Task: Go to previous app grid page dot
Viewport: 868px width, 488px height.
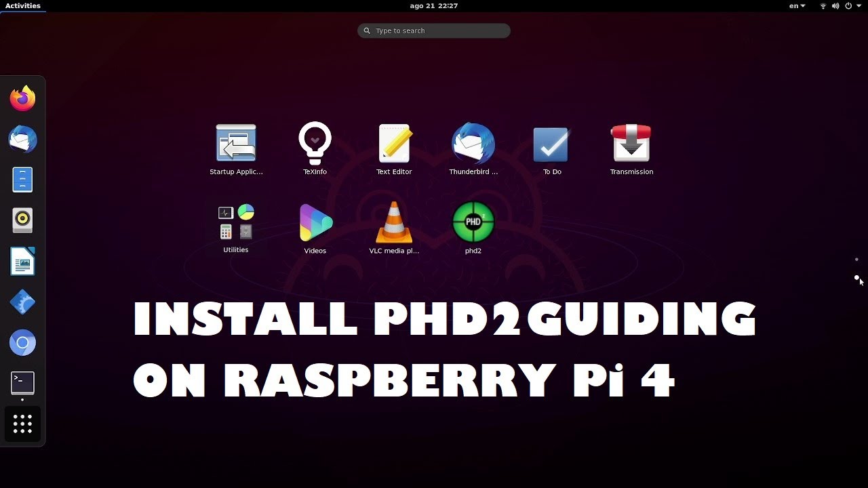Action: 856,259
